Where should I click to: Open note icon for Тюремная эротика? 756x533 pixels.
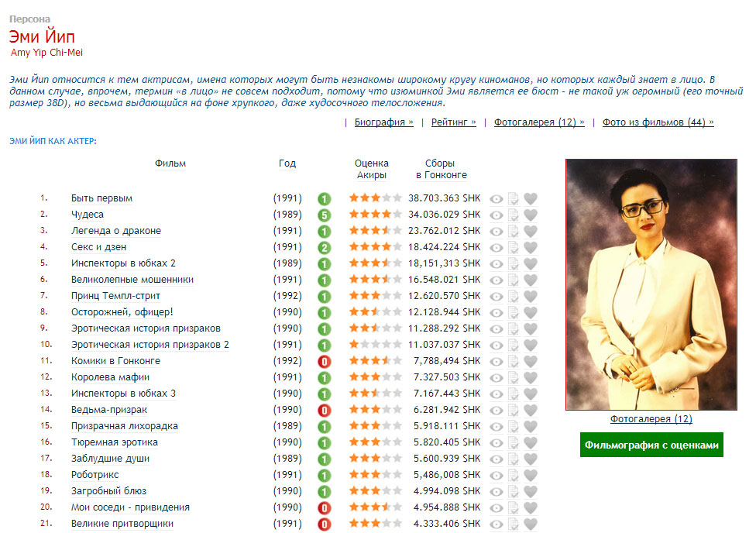tap(514, 442)
